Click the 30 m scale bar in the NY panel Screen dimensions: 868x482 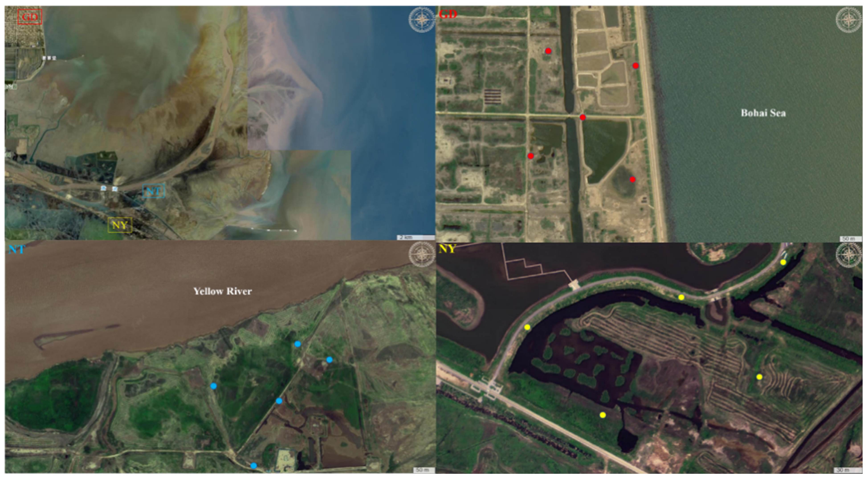coord(848,470)
